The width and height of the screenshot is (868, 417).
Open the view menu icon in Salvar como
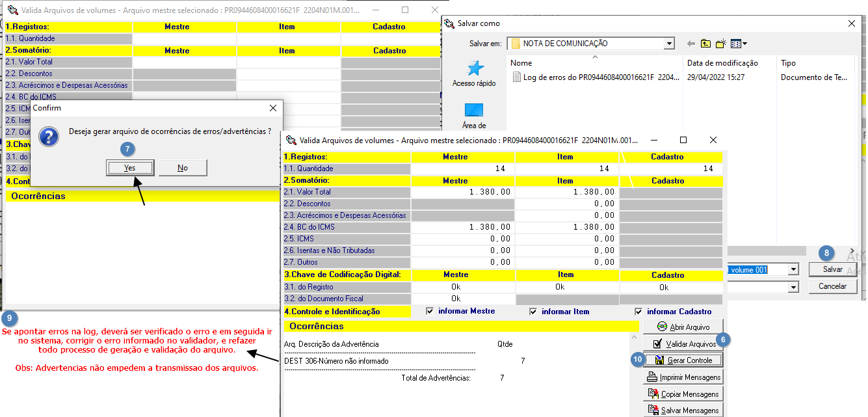point(739,44)
